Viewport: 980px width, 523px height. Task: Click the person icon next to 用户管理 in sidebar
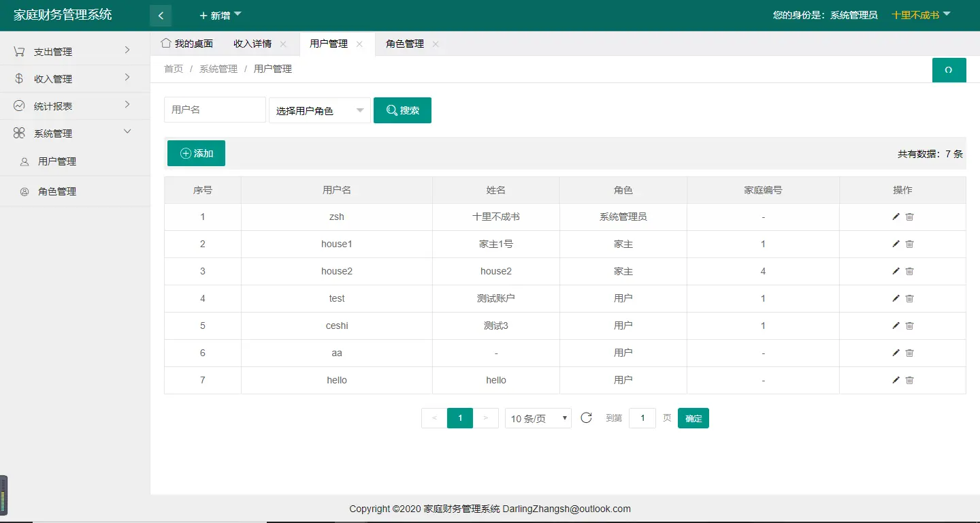pyautogui.click(x=23, y=161)
